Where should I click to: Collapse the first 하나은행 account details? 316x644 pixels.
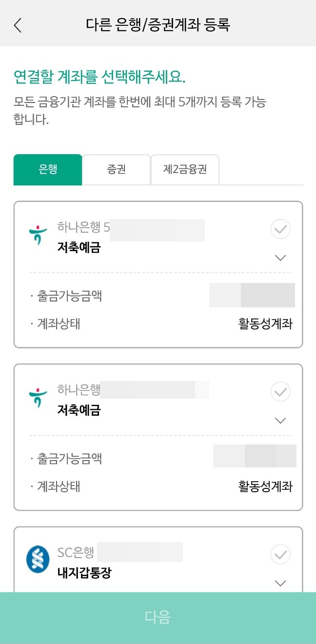tap(280, 258)
